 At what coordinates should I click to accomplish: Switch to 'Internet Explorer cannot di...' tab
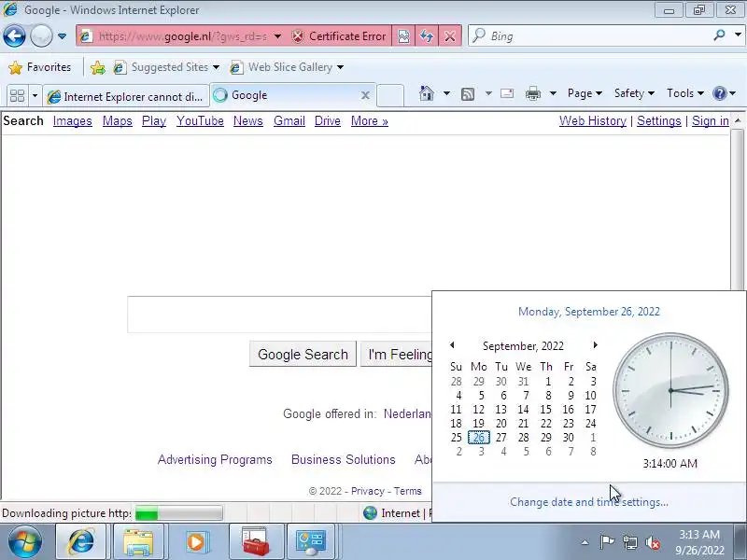126,97
